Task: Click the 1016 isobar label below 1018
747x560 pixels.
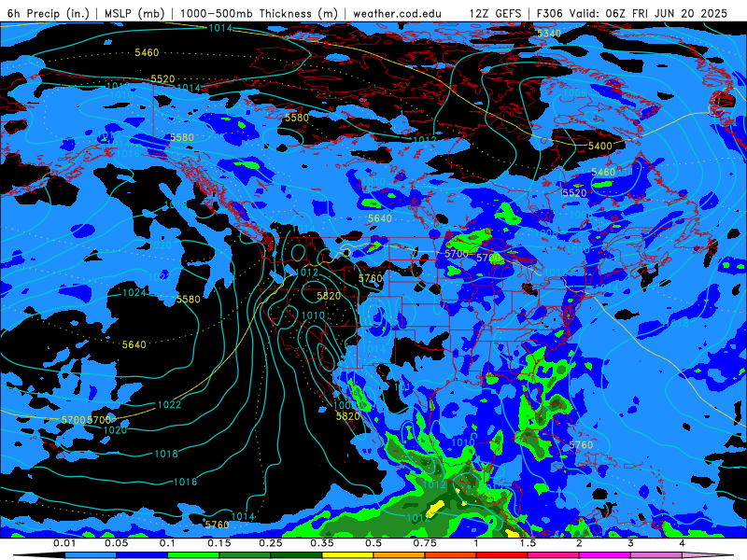Action: coord(185,482)
